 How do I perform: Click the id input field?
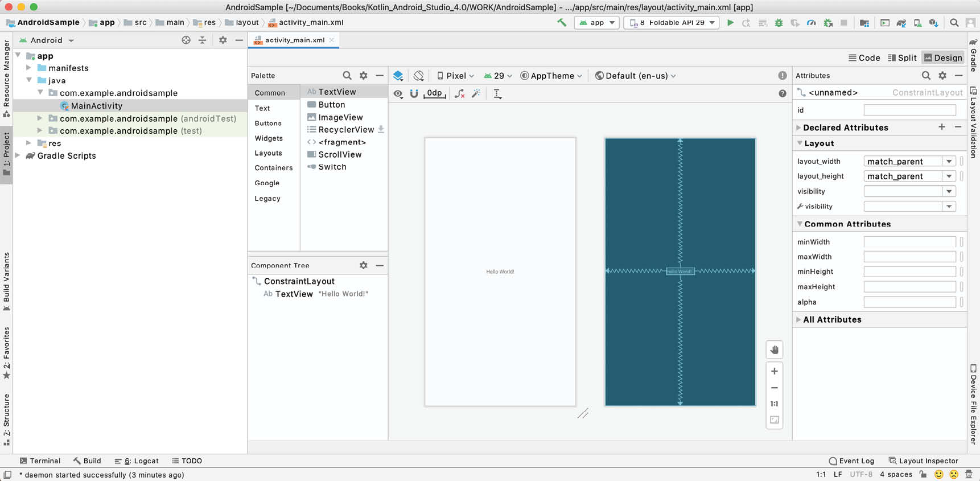(x=909, y=110)
